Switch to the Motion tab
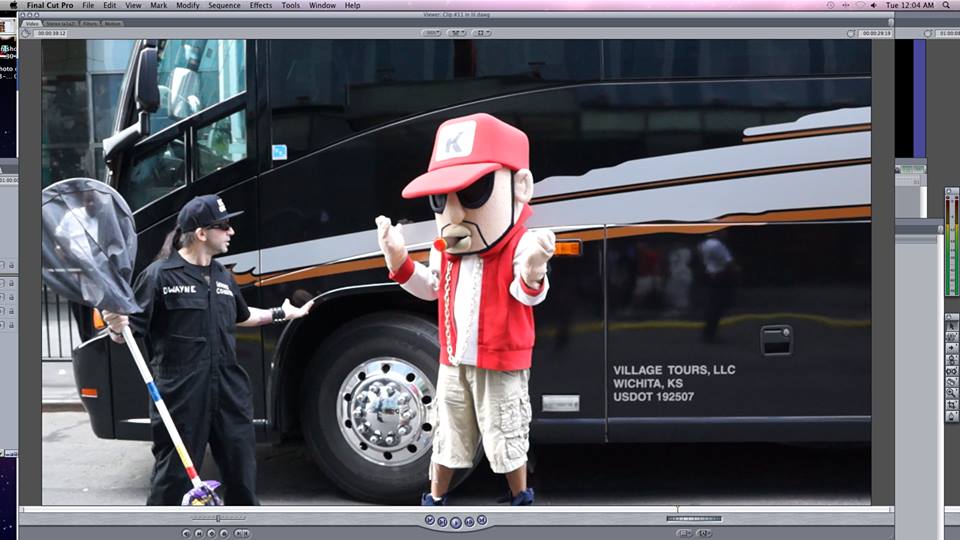The height and width of the screenshot is (540, 960). click(x=112, y=23)
